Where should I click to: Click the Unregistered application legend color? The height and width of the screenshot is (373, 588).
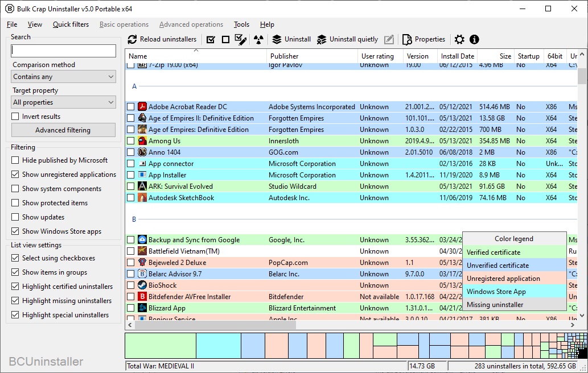click(514, 279)
